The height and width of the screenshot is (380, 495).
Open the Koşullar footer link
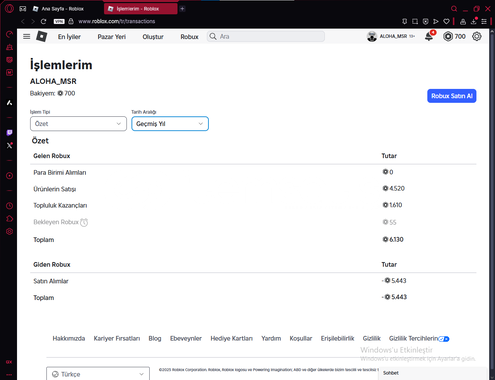[x=301, y=339]
